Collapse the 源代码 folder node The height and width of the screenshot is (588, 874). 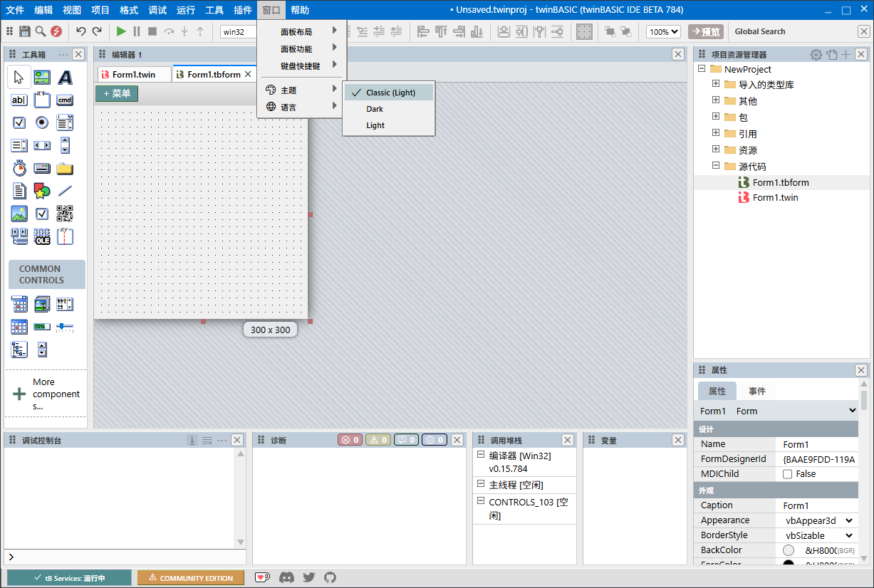point(716,166)
